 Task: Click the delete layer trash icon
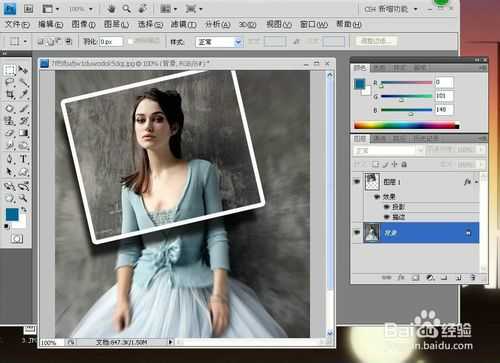pyautogui.click(x=472, y=277)
